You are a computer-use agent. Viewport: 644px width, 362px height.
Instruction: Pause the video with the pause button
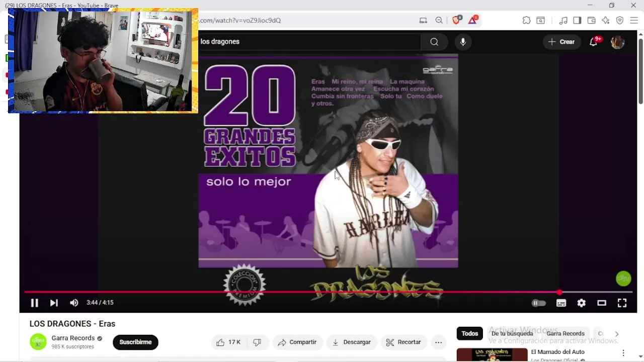point(34,303)
